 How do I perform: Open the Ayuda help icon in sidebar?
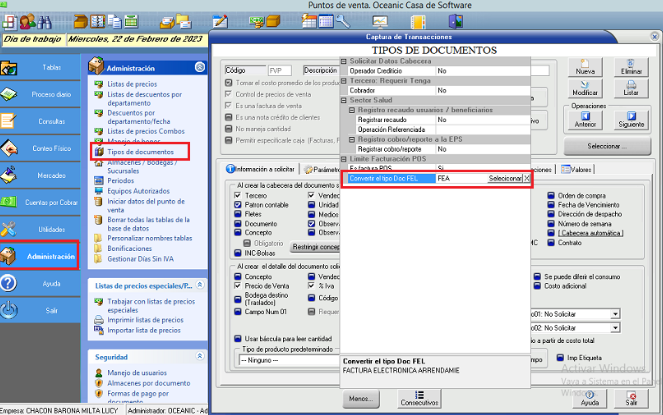coord(9,283)
